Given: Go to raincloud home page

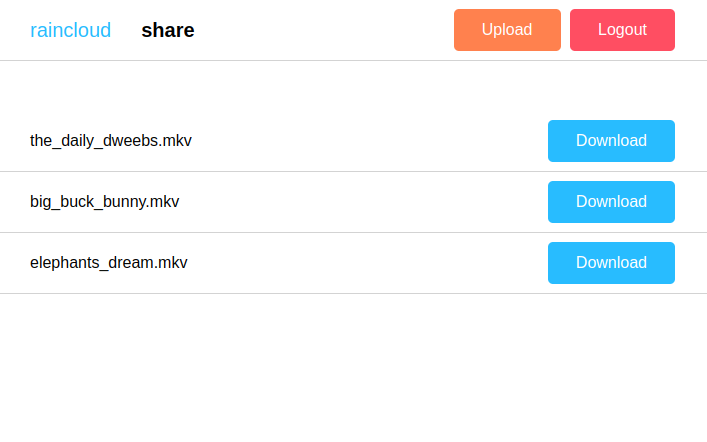Looking at the screenshot, I should point(70,30).
